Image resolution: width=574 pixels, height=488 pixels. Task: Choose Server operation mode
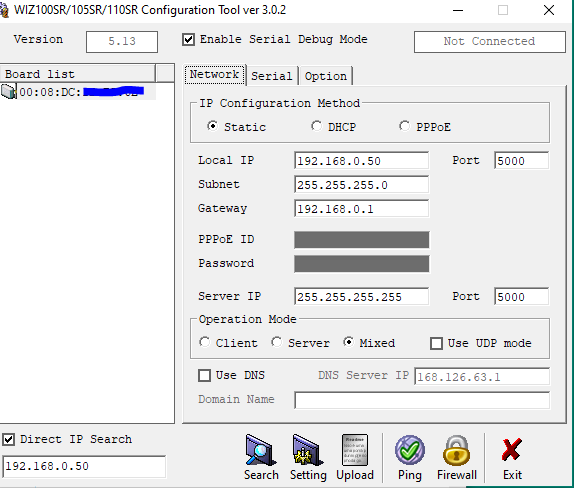[x=276, y=342]
